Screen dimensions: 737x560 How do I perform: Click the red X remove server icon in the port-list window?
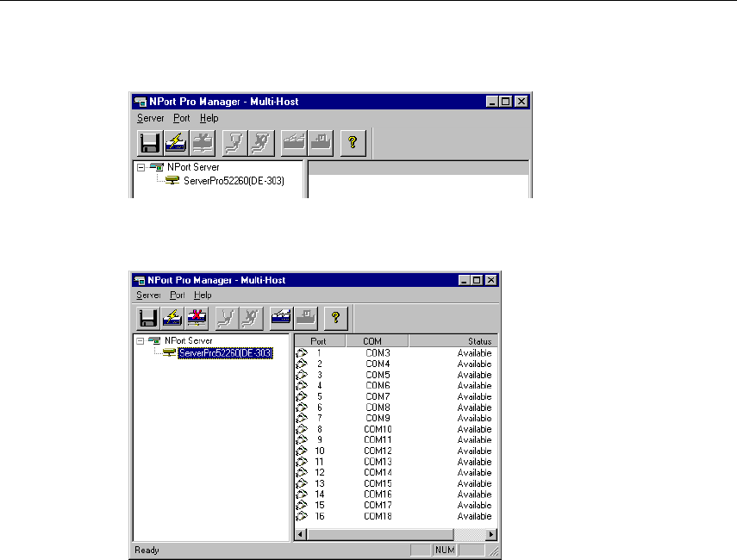pyautogui.click(x=197, y=318)
